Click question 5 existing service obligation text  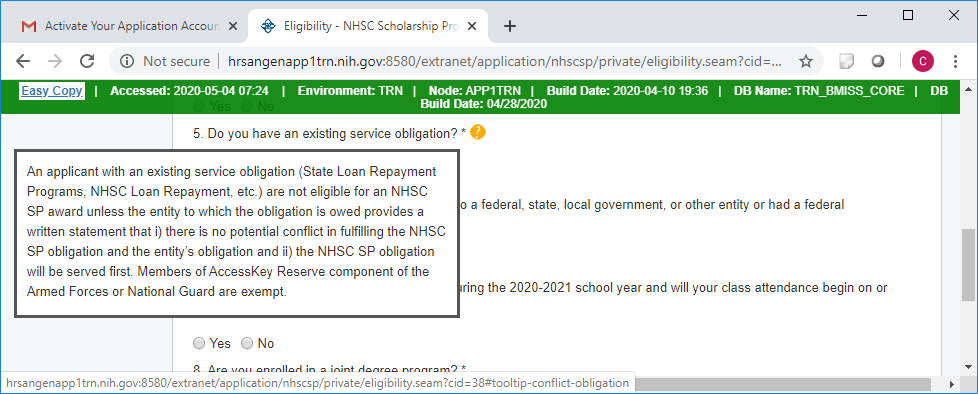coord(329,133)
